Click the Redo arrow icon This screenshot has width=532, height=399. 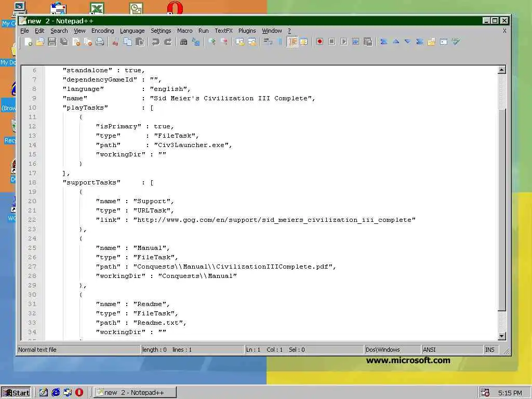pos(168,42)
